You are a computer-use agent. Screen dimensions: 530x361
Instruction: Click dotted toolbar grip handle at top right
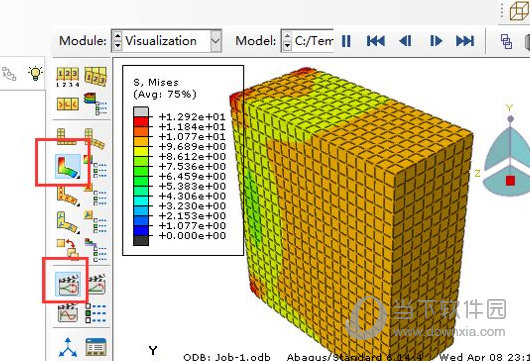[502, 10]
